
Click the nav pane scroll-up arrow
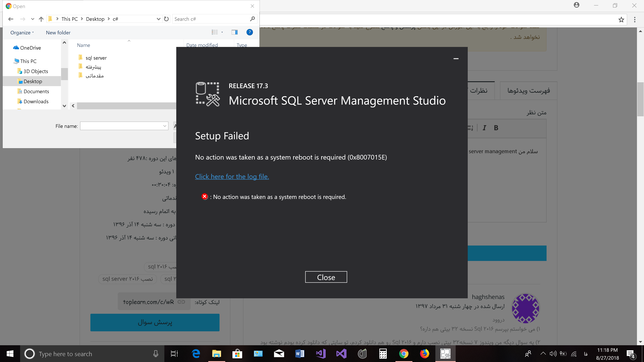pyautogui.click(x=64, y=43)
